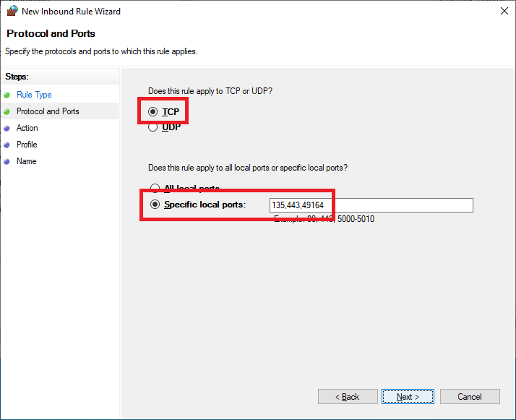Image resolution: width=516 pixels, height=420 pixels.
Task: Click the green bullet beside Protocol and Ports
Action: coord(7,111)
